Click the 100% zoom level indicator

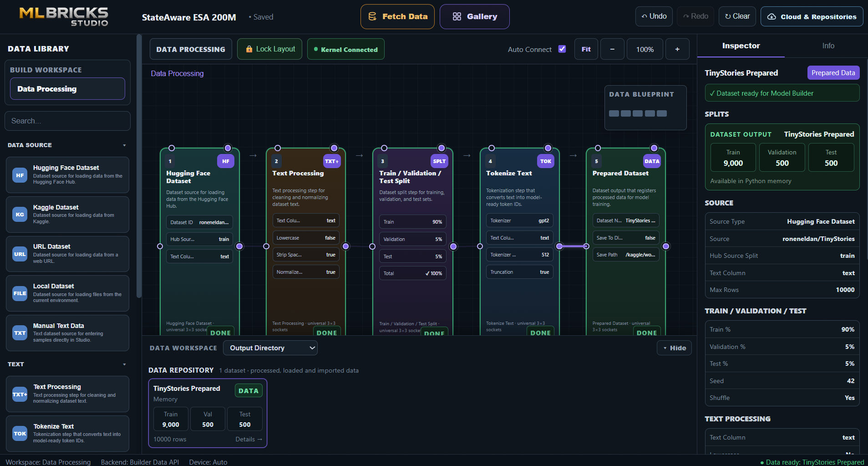645,49
